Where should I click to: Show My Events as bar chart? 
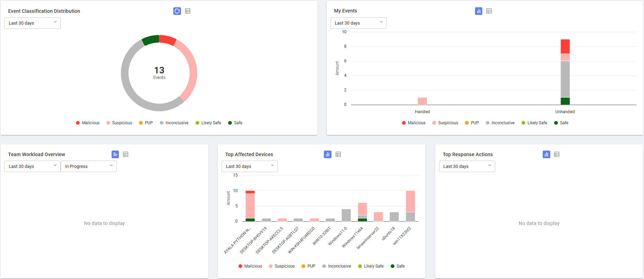pyautogui.click(x=479, y=11)
